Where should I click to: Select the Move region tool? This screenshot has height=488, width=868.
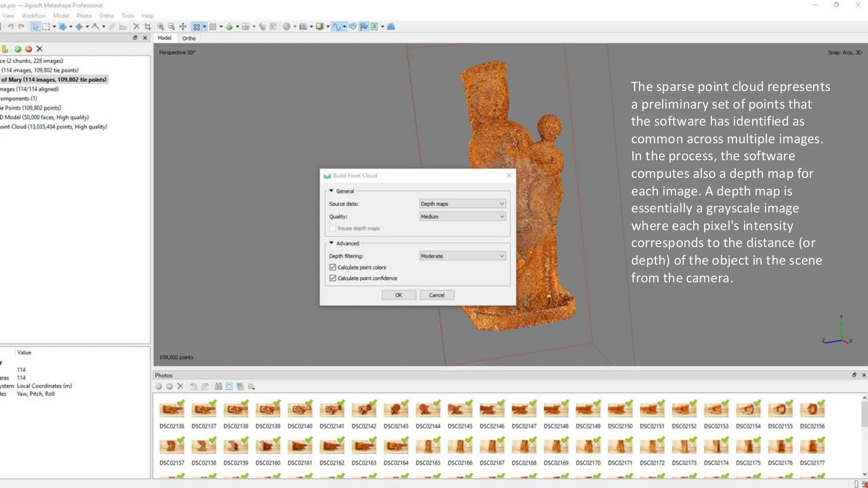[x=63, y=27]
